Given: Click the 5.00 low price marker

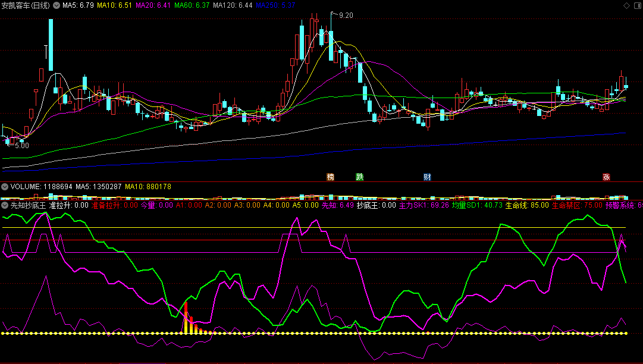Looking at the screenshot, I should click(22, 146).
